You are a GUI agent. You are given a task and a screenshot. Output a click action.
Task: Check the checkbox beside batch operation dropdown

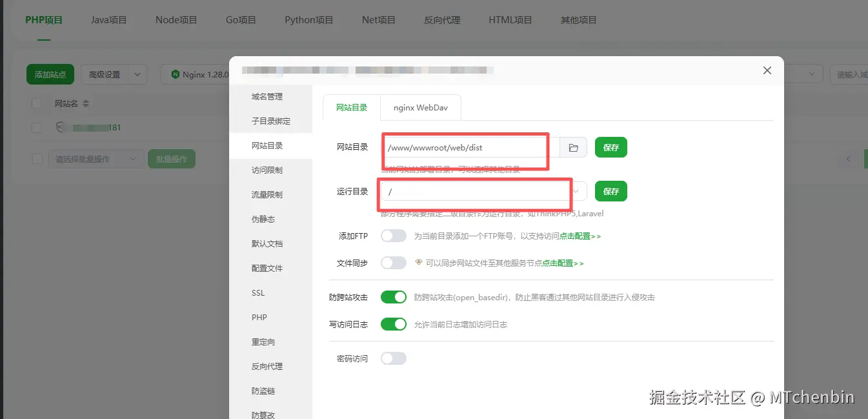pos(37,159)
